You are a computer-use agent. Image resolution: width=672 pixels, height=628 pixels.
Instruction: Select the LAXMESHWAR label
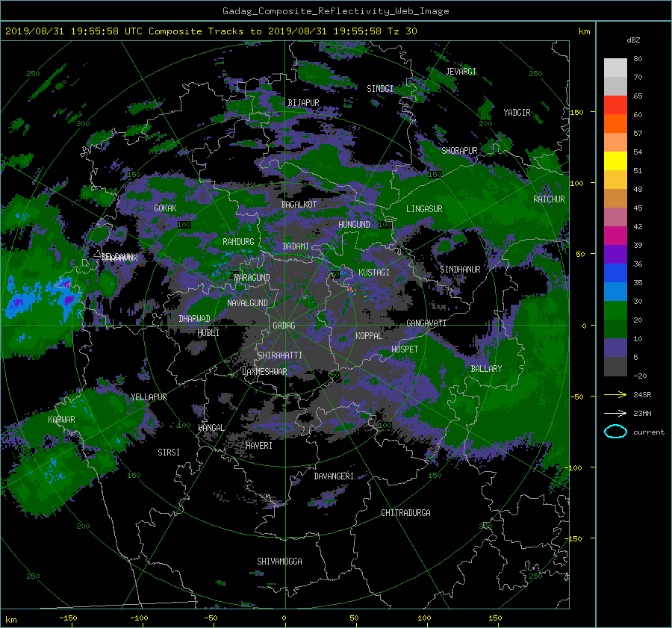[x=264, y=372]
